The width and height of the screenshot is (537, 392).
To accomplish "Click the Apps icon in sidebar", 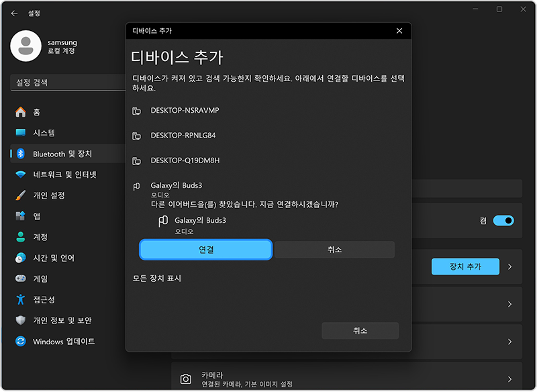I will pos(21,216).
